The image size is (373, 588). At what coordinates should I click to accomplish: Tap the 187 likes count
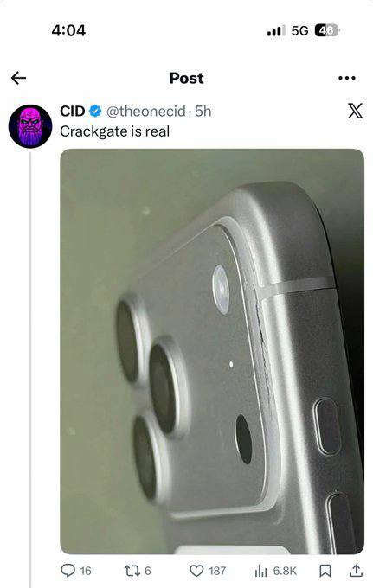tap(217, 571)
